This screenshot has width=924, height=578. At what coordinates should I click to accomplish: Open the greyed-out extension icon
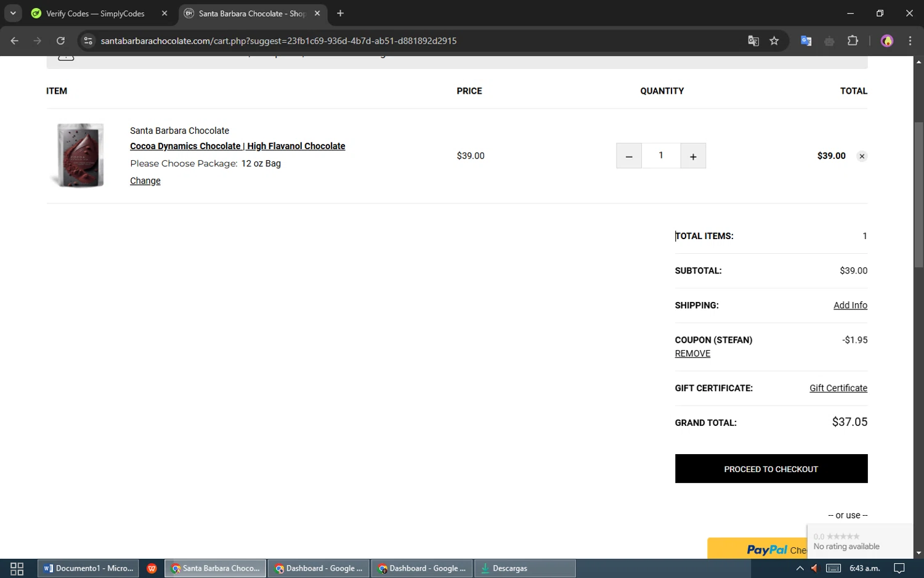pos(829,41)
